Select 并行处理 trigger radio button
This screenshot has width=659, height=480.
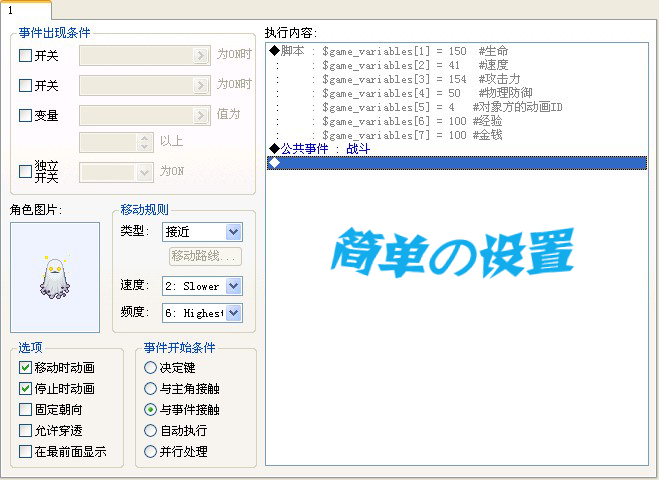(150, 451)
